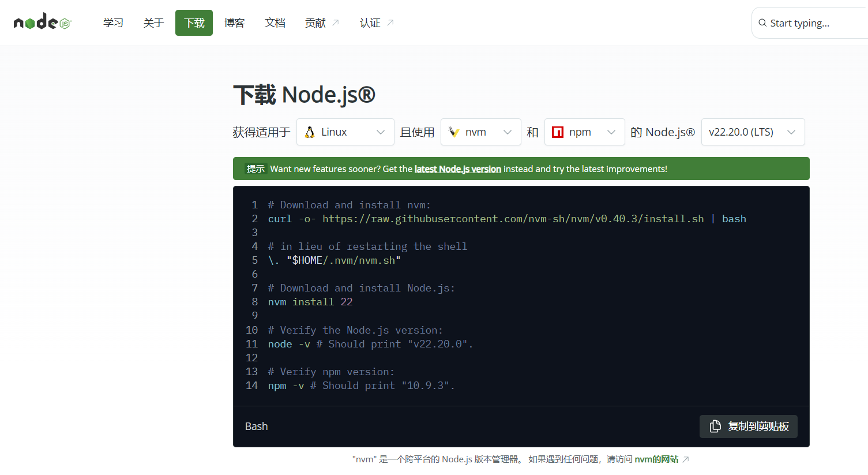Expand the nvm dropdown chevron

pos(508,132)
